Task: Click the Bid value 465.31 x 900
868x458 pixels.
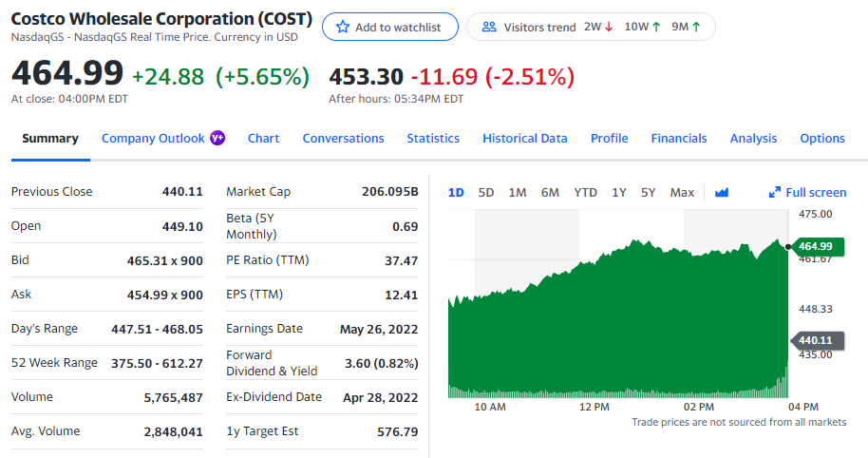Action: tap(165, 261)
